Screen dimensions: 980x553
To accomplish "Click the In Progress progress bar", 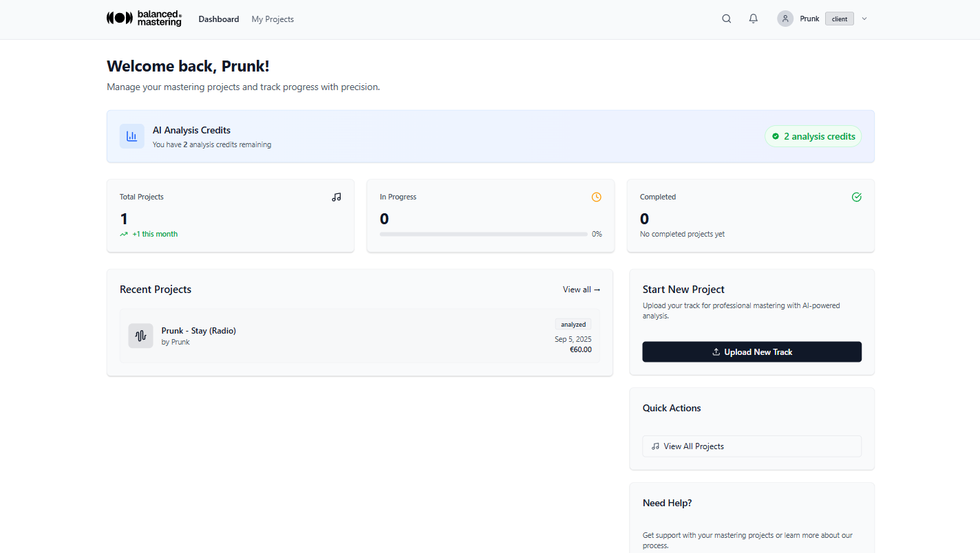I will click(483, 234).
